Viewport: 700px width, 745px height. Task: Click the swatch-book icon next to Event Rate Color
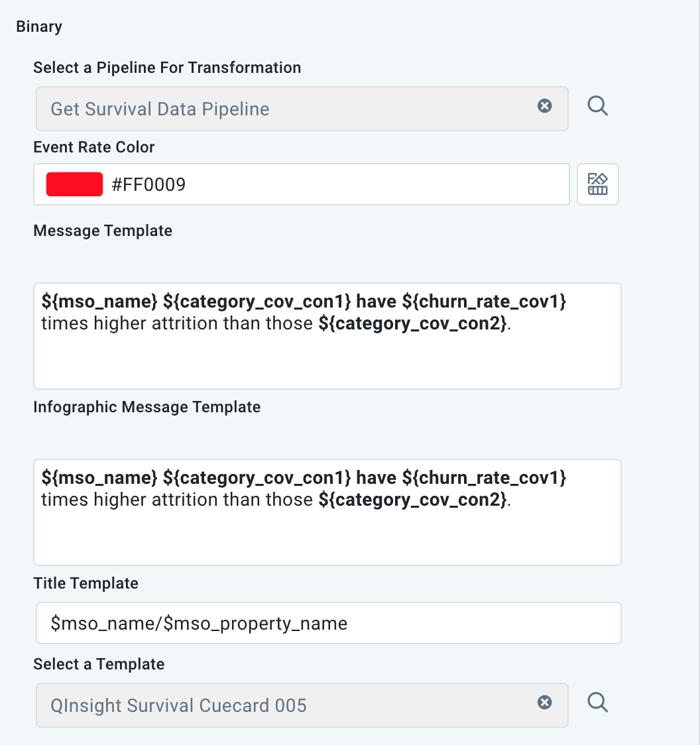click(597, 184)
